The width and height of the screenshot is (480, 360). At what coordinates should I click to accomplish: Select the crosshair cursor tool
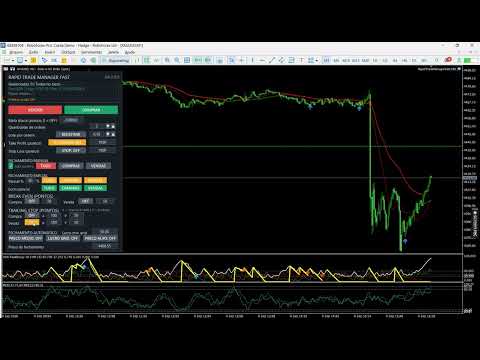(242, 60)
